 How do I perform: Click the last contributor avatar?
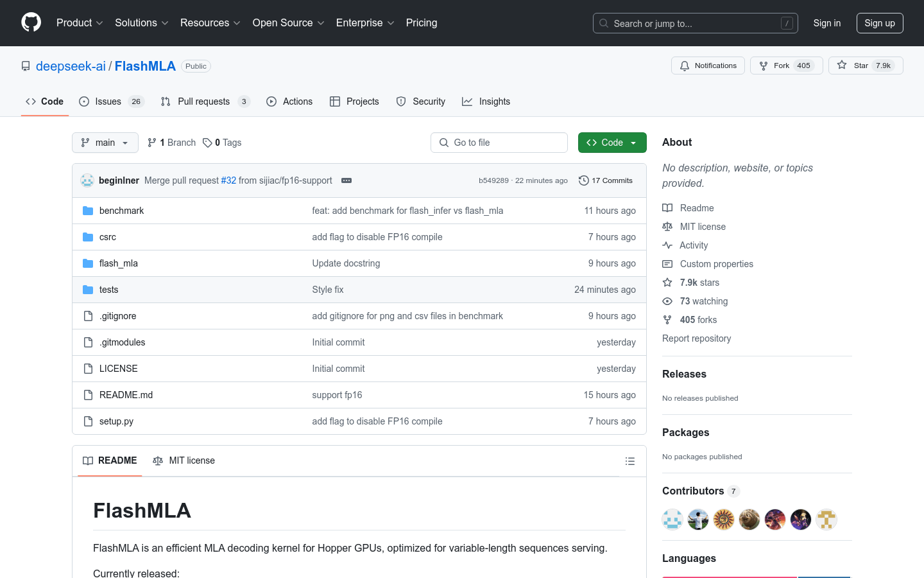coord(826,520)
